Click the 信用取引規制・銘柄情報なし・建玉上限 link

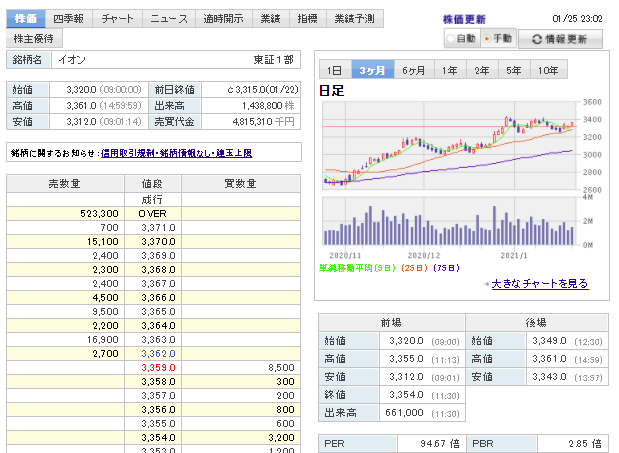(x=176, y=153)
